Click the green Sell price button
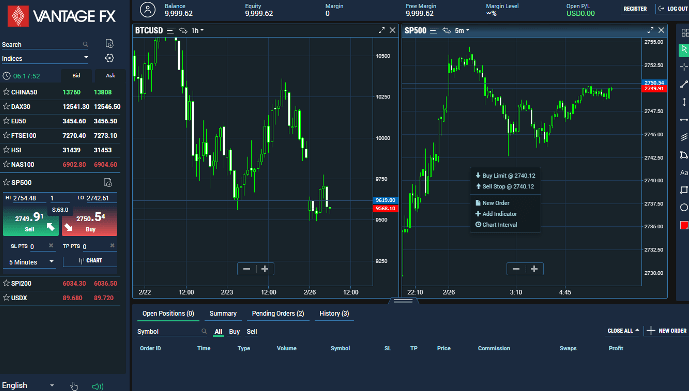The width and height of the screenshot is (689, 391). tap(31, 221)
